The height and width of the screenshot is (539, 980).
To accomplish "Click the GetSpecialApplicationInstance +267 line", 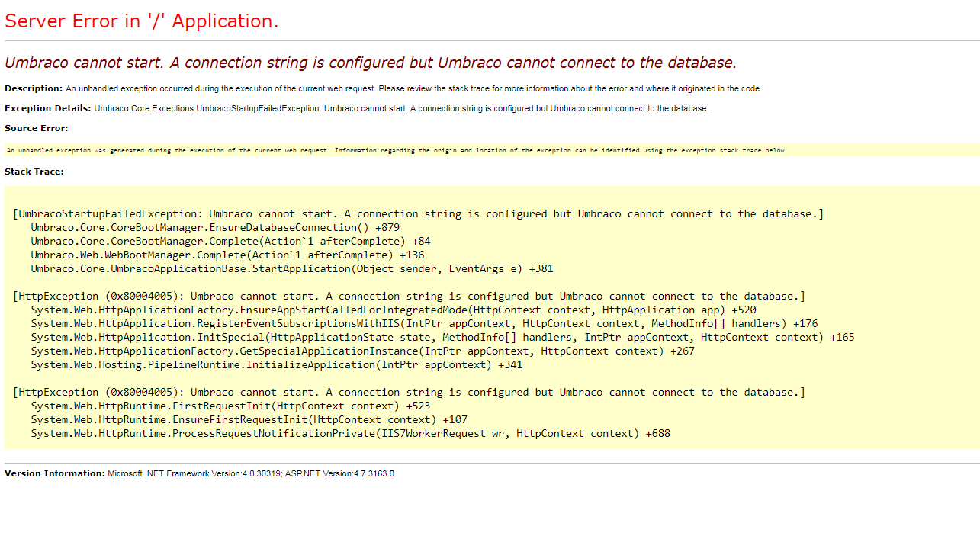I will click(362, 351).
